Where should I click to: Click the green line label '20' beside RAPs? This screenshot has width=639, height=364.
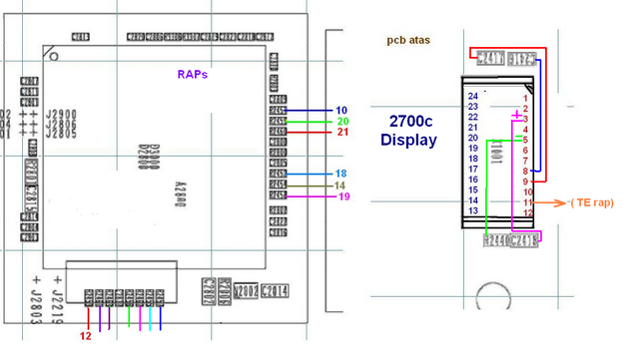[x=342, y=122]
